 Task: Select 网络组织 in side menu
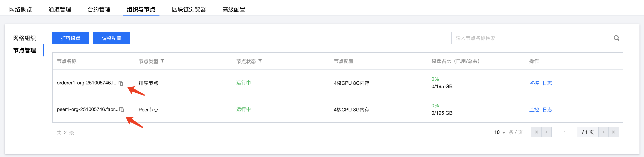click(x=25, y=38)
